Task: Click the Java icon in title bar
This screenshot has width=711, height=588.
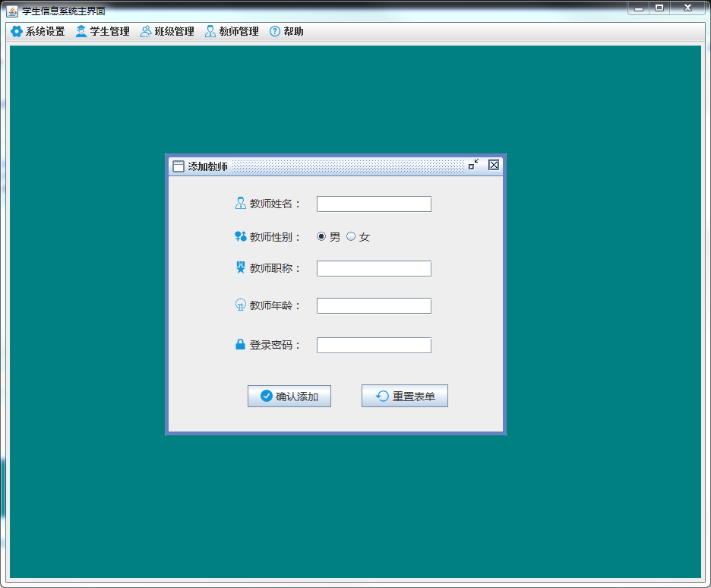Action: (12, 11)
